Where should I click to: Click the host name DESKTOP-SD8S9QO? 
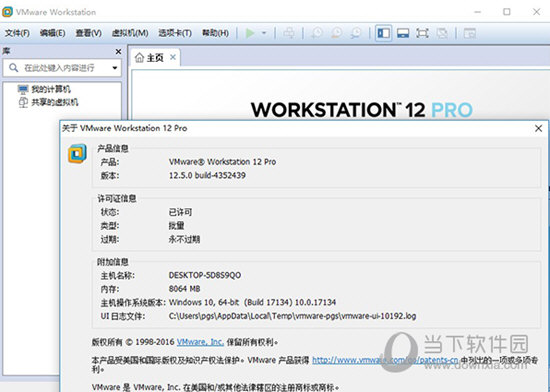tap(205, 275)
